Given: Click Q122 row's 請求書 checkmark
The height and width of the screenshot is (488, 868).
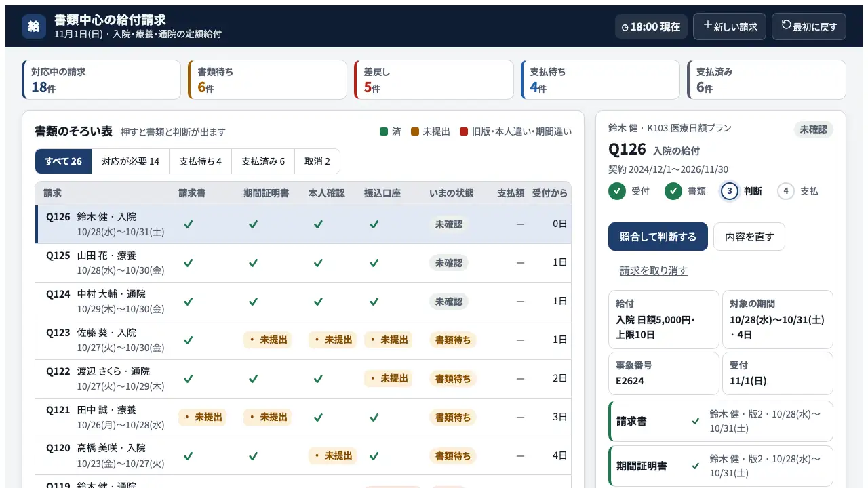Looking at the screenshot, I should click(x=189, y=379).
